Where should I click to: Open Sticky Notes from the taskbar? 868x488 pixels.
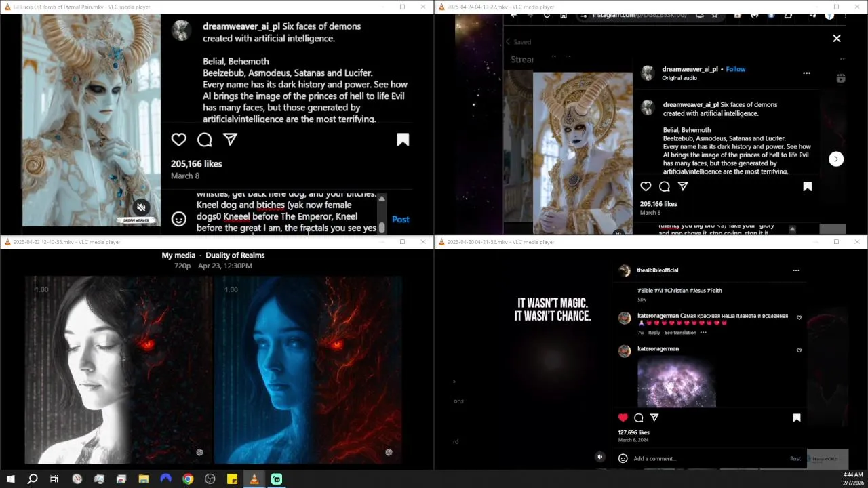(232, 479)
